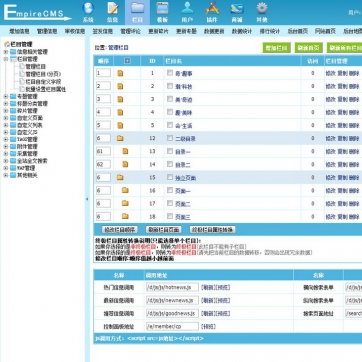Viewport: 362px width, 362px height.
Task: Expand the WAP管理 tree node
Action: 6,168
